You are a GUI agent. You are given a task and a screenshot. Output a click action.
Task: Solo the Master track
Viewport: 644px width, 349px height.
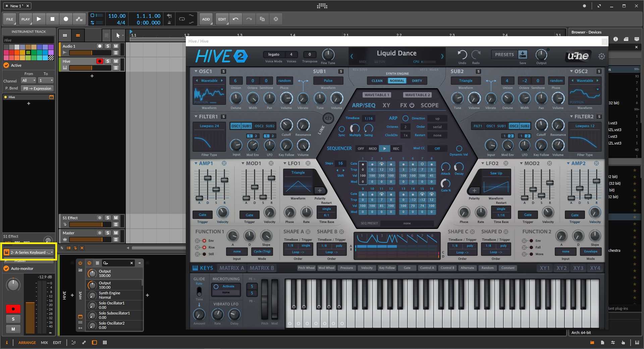pyautogui.click(x=108, y=233)
